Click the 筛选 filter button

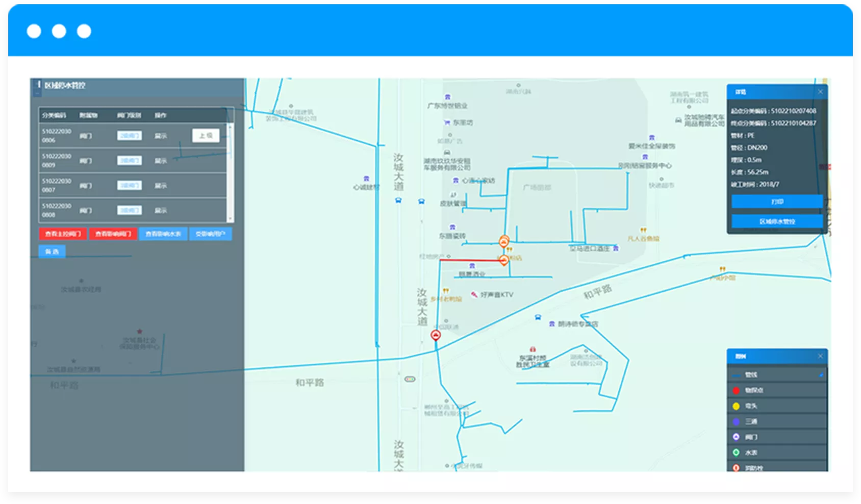(x=52, y=251)
